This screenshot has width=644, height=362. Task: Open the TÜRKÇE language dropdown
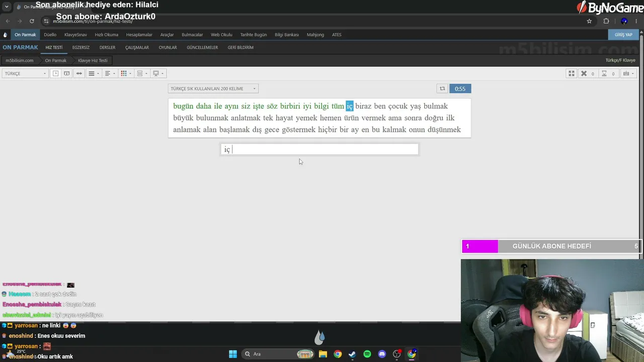(x=25, y=73)
